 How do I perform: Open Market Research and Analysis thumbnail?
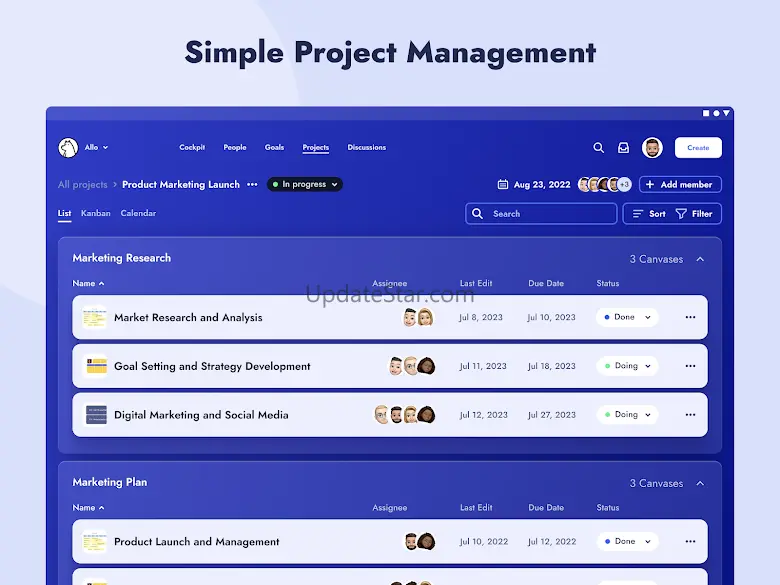coord(95,317)
